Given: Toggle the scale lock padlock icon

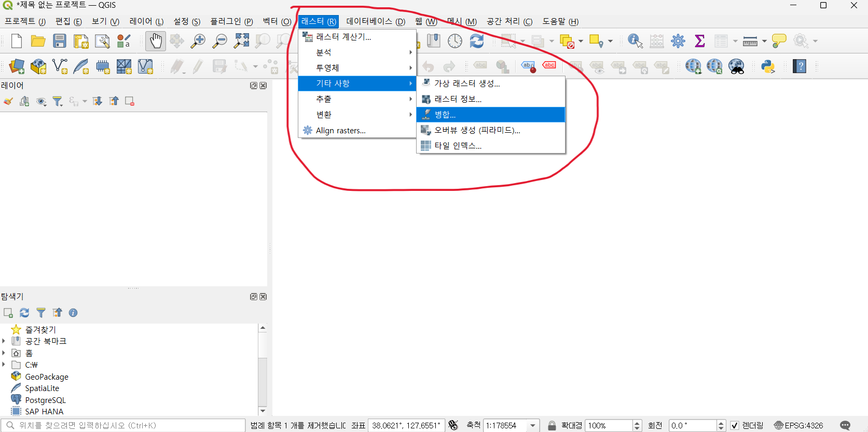Looking at the screenshot, I should [552, 426].
